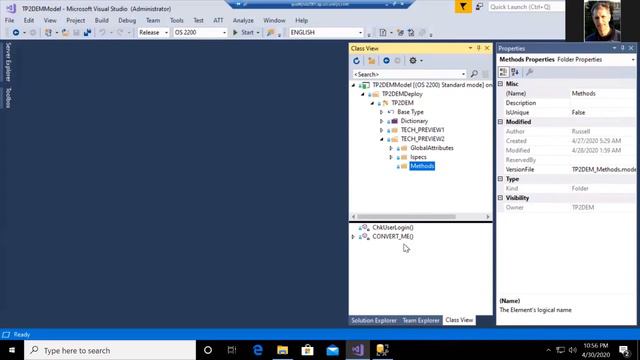Expand the Ispecs folder

[391, 157]
